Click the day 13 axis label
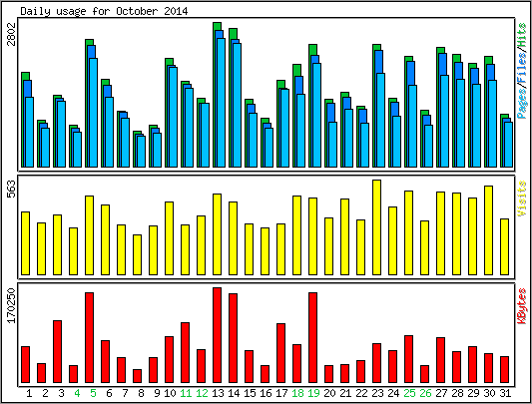 click(218, 393)
